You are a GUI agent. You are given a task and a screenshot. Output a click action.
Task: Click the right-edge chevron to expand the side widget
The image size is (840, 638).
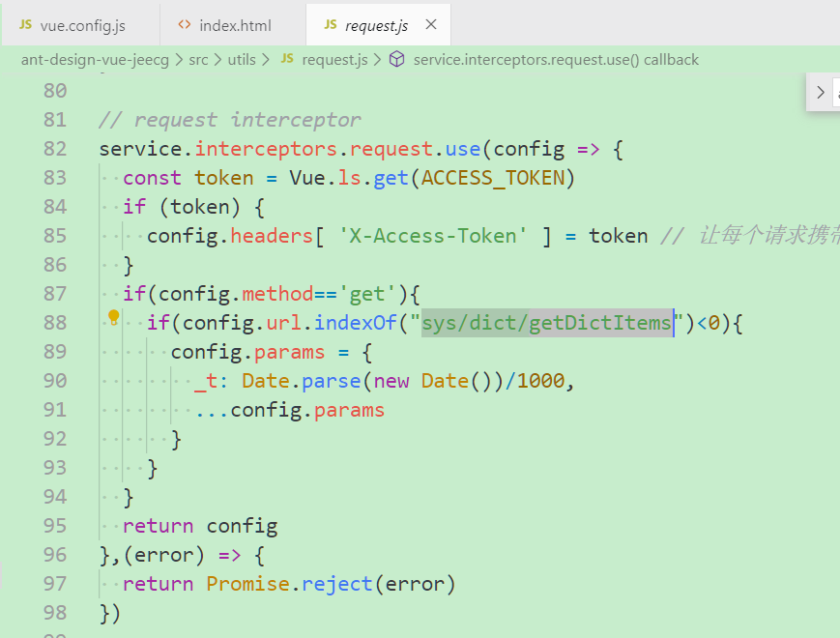coord(821,92)
